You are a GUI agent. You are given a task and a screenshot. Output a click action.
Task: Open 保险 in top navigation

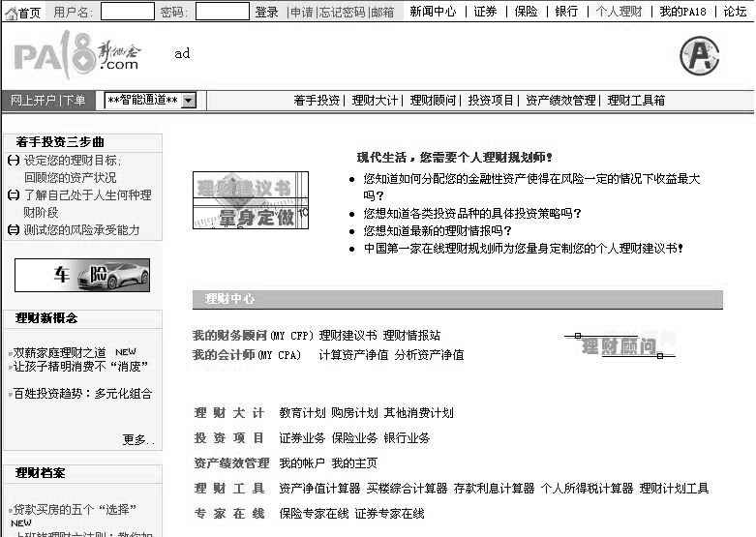pos(526,12)
